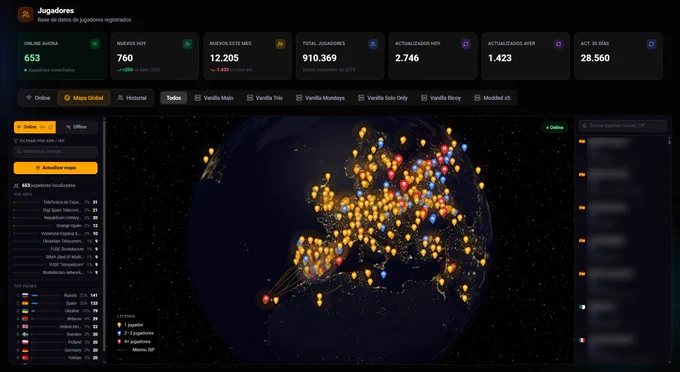This screenshot has height=372, width=680.
Task: Click the refresh icon on Actualizados Ayer card
Action: [x=559, y=44]
